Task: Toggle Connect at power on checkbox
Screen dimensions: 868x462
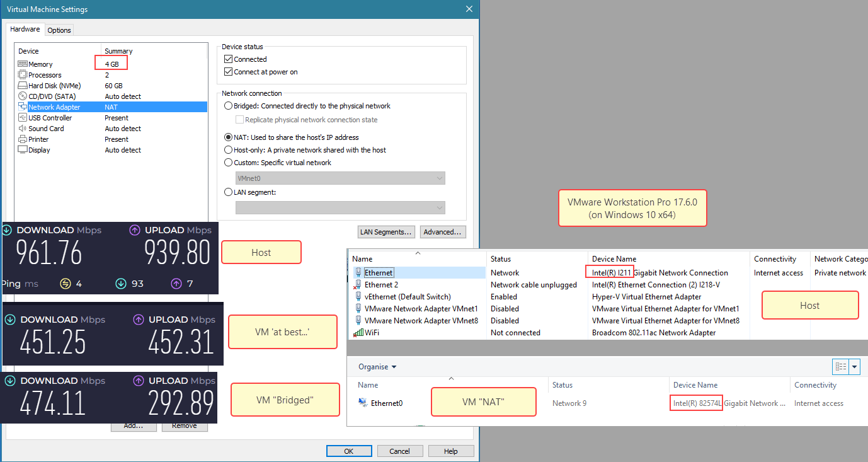Action: (x=229, y=72)
